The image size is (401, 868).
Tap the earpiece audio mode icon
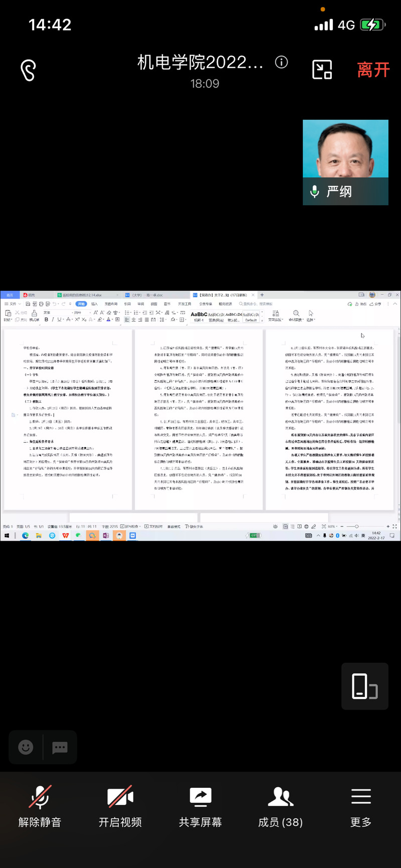(x=29, y=70)
